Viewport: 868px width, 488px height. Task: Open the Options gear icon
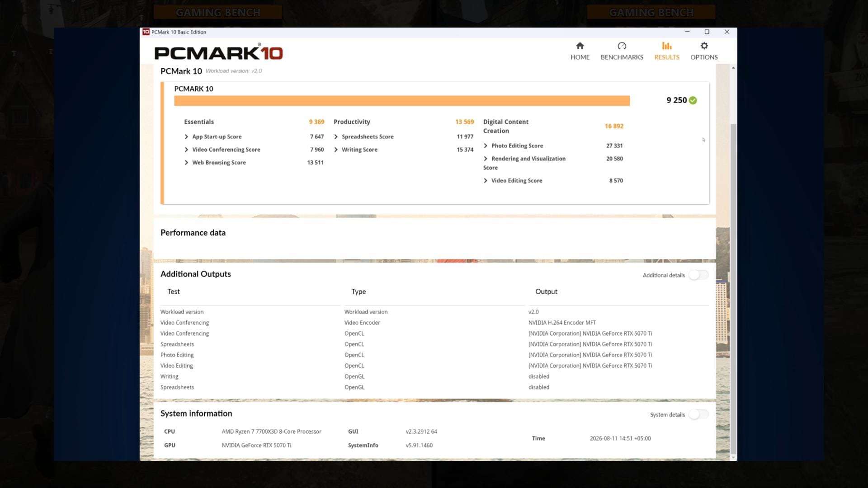704,46
